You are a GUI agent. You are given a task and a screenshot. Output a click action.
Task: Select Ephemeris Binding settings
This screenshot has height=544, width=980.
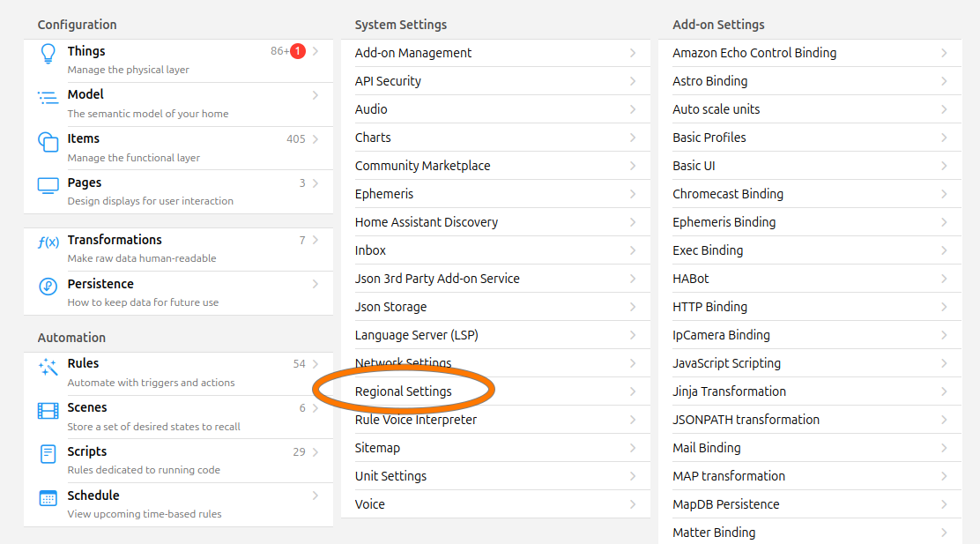[810, 222]
